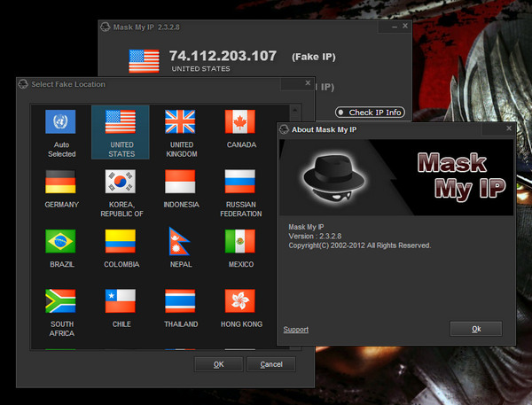The image size is (532, 405).
Task: Click the hat icon in Select Fake Location title
Action: 23,84
